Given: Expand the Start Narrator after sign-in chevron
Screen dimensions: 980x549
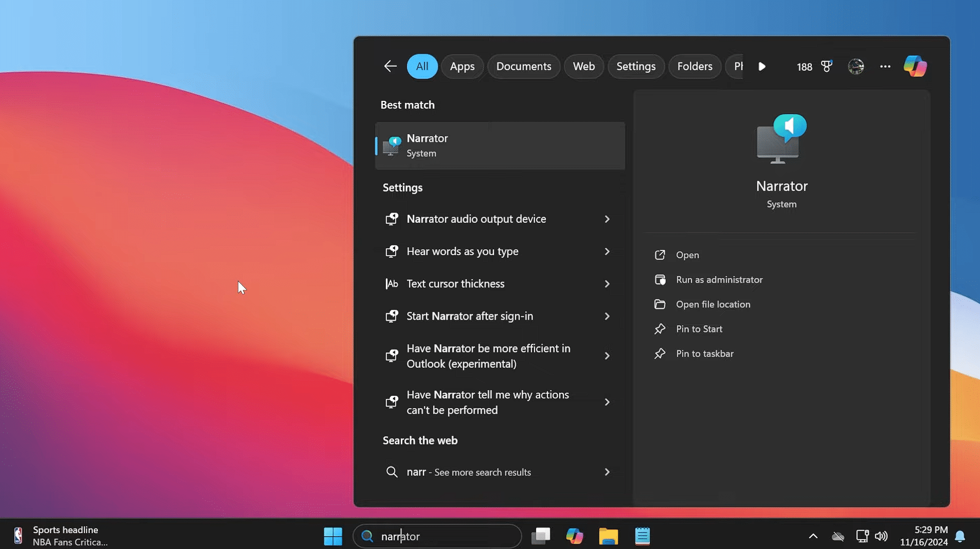Looking at the screenshot, I should 607,316.
